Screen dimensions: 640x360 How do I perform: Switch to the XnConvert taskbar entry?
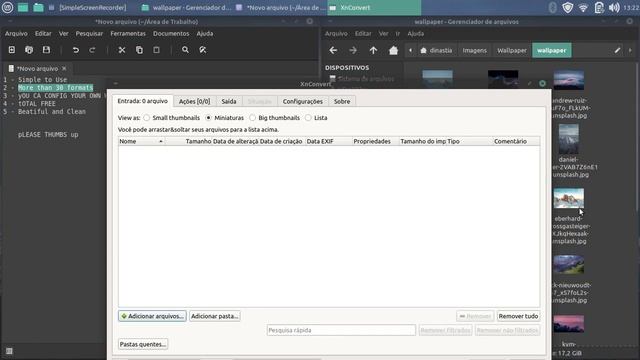coord(373,7)
